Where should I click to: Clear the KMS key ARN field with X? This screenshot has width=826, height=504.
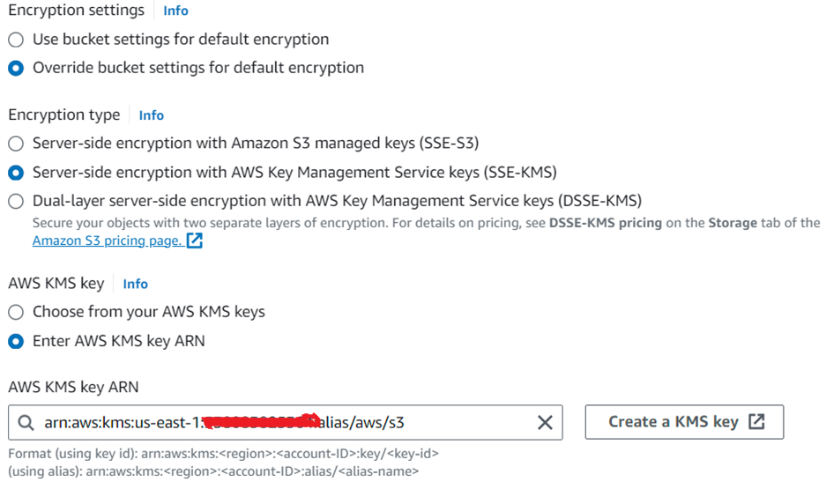coord(545,423)
